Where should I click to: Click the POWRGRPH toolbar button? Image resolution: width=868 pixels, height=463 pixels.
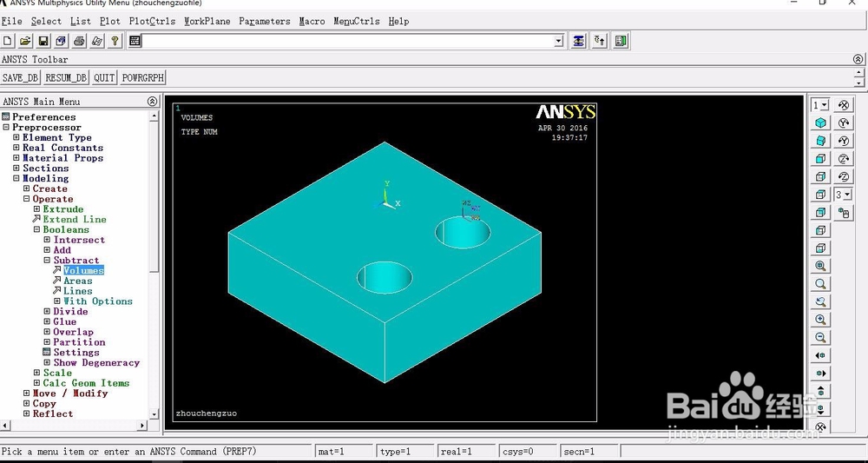point(143,77)
